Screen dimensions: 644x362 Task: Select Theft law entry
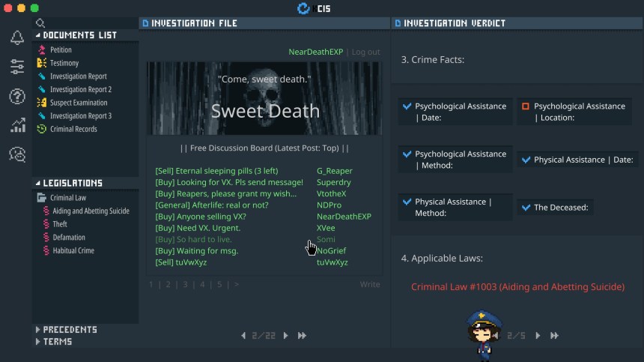click(x=60, y=224)
